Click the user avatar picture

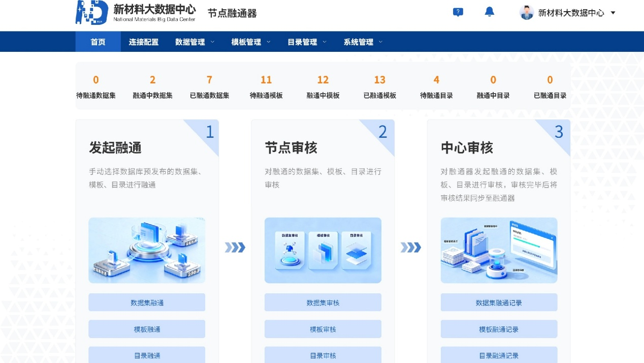[527, 13]
